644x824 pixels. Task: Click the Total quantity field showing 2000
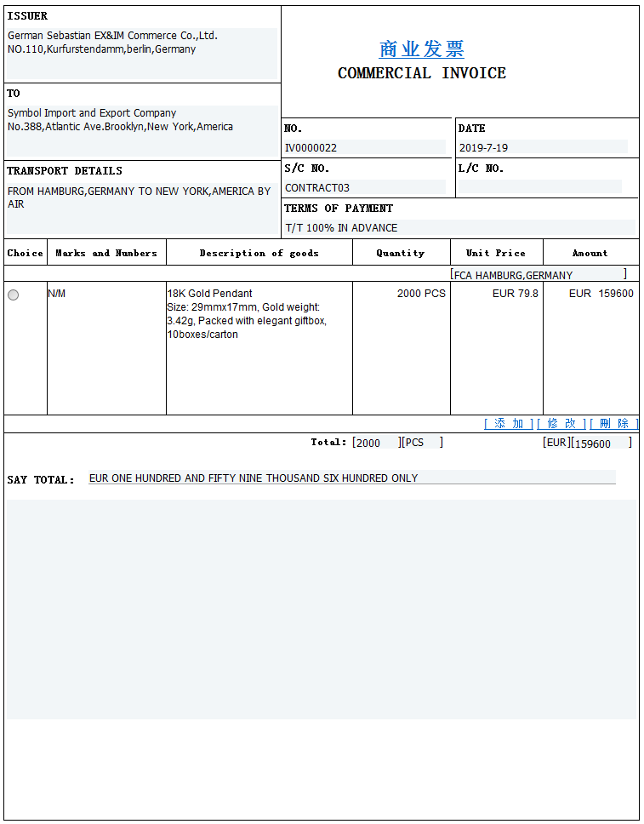[x=376, y=443]
